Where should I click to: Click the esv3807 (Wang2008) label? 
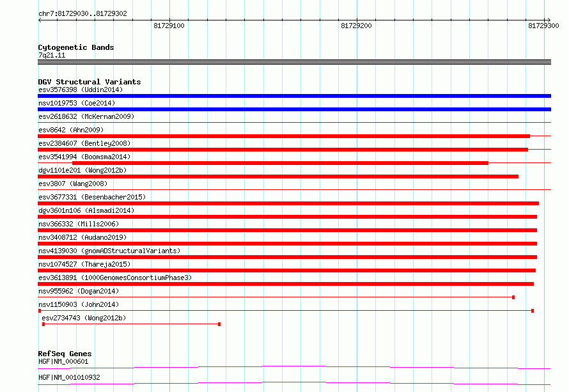[73, 184]
